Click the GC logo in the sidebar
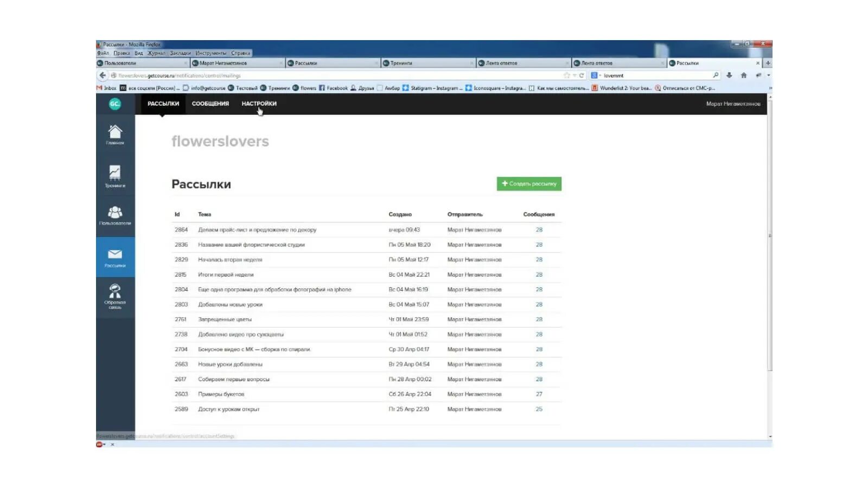The height and width of the screenshot is (488, 868). (115, 104)
